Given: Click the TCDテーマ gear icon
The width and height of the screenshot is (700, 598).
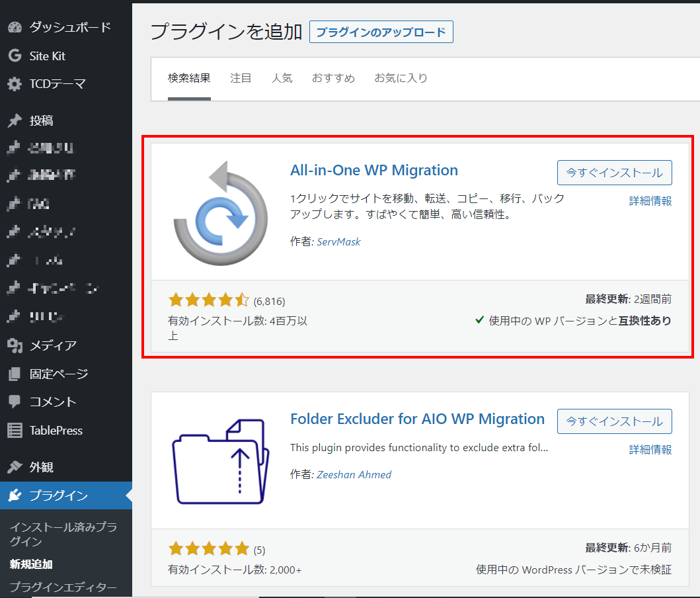Looking at the screenshot, I should [x=15, y=85].
